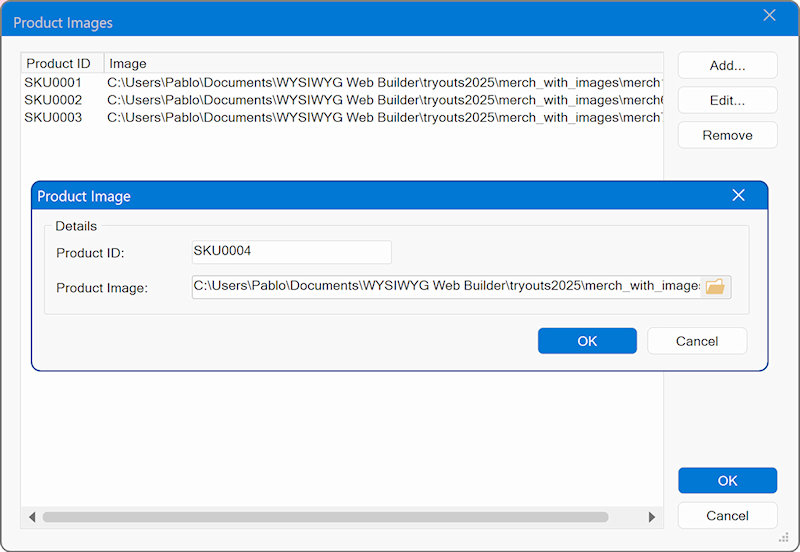
Task: Click the Add... button
Action: (x=728, y=65)
